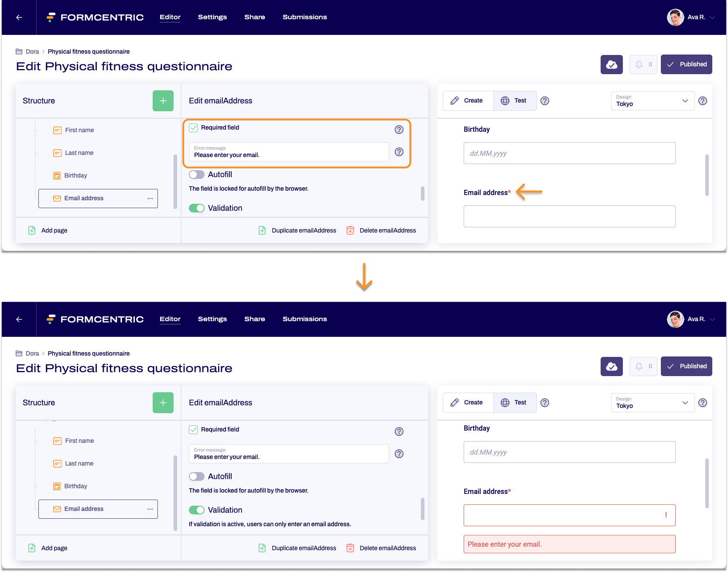This screenshot has width=728, height=572.
Task: Open the Submissions menu item
Action: (x=304, y=17)
